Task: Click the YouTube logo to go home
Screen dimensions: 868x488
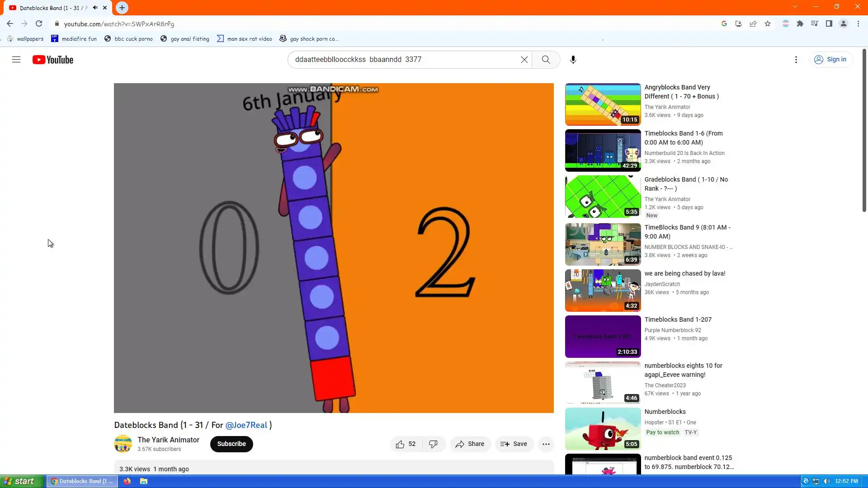Action: pyautogui.click(x=53, y=60)
